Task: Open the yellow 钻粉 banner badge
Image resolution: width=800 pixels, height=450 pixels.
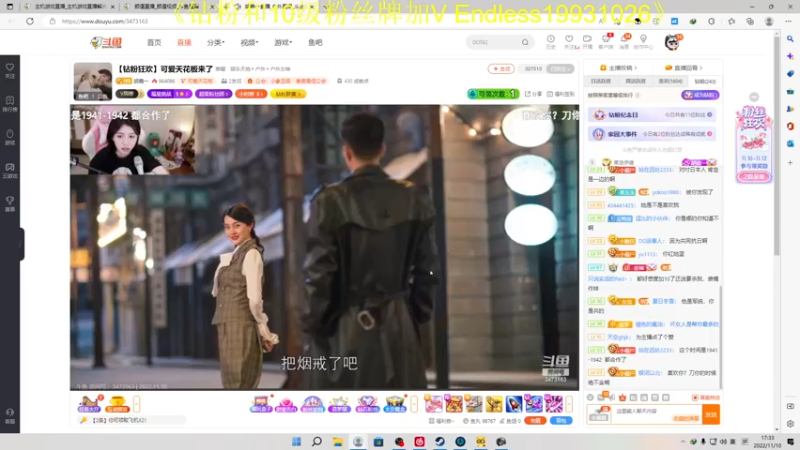Action: (x=288, y=94)
